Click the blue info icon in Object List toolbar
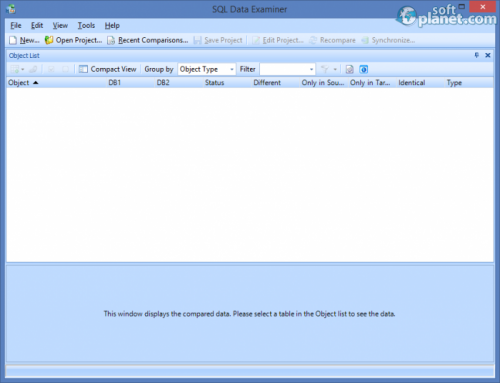Viewport: 500px width, 383px height. point(363,69)
